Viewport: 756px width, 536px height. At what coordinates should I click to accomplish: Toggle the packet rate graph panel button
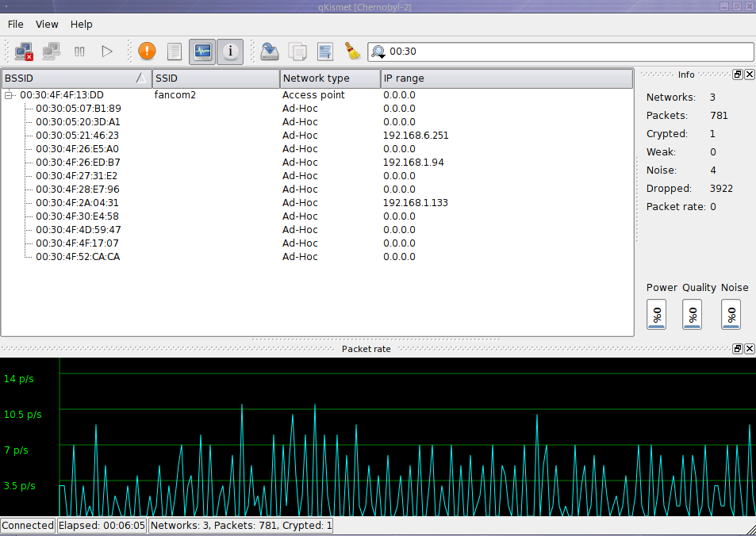point(202,52)
